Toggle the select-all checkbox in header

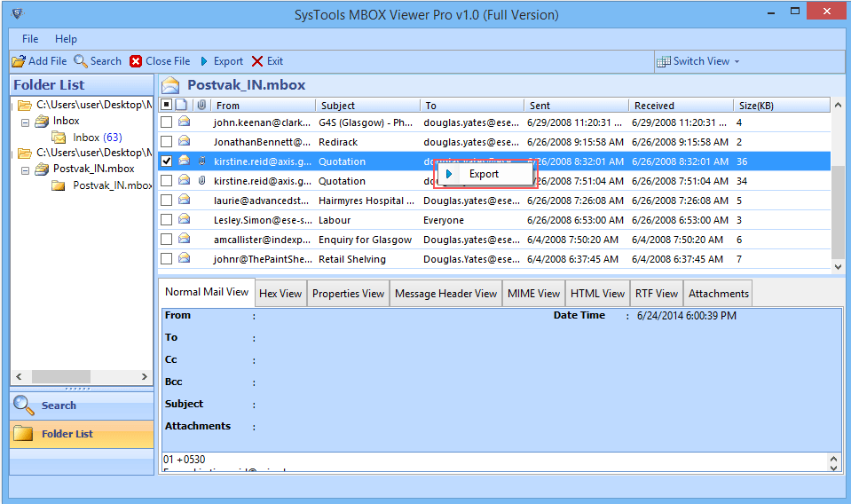click(x=167, y=105)
